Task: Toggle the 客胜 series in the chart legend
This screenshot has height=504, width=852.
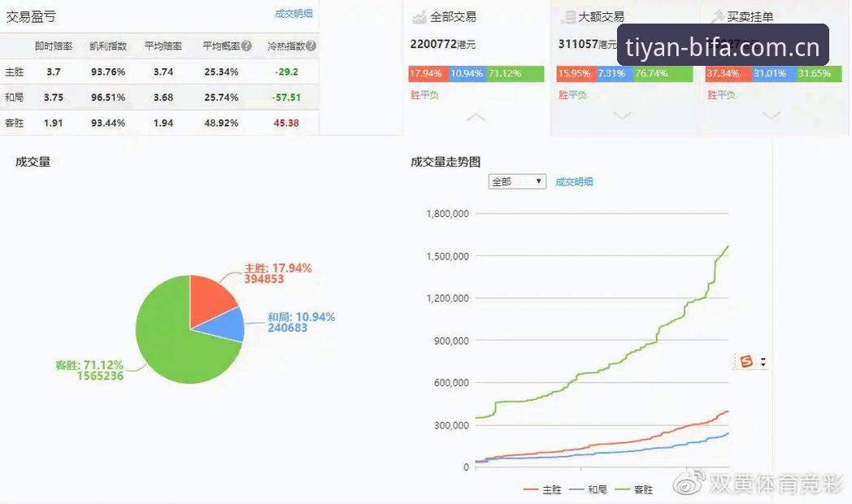Action: point(633,490)
